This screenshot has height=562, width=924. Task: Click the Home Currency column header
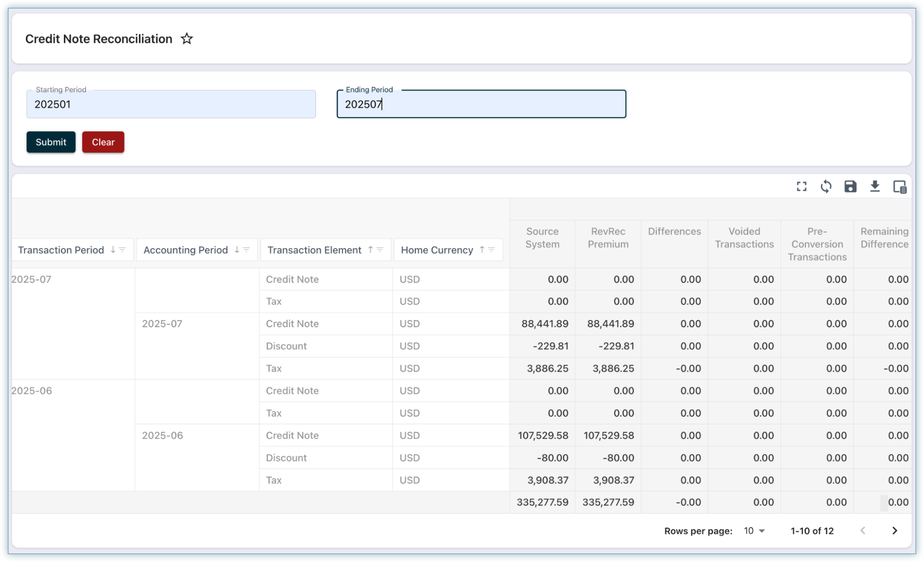coord(436,250)
